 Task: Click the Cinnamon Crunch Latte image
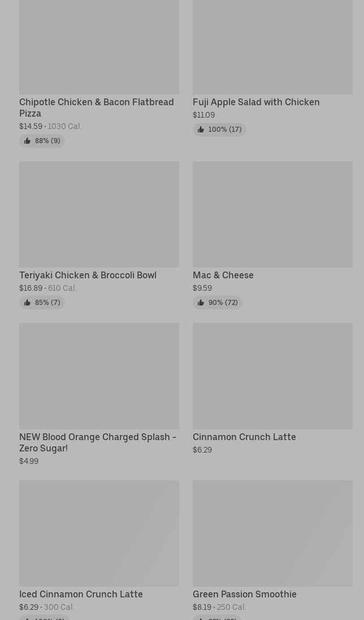[x=272, y=376]
